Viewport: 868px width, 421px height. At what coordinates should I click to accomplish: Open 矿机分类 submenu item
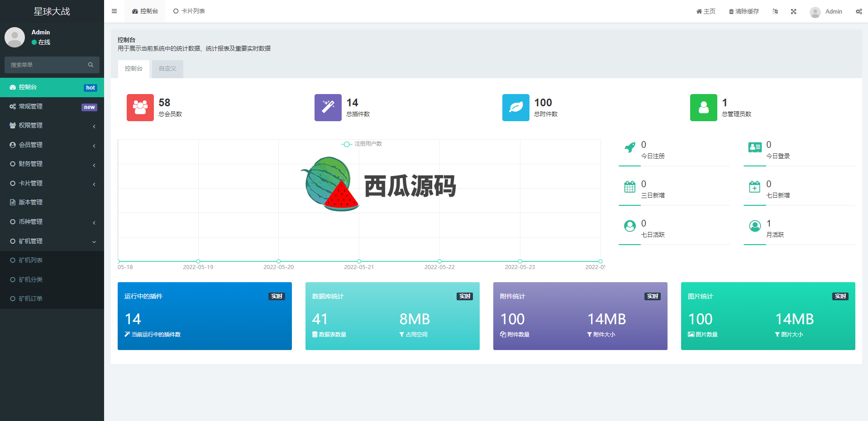(x=52, y=280)
